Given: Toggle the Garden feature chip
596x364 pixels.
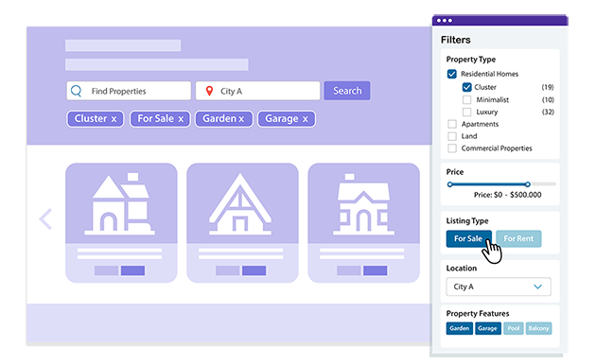Looking at the screenshot, I should pyautogui.click(x=460, y=328).
